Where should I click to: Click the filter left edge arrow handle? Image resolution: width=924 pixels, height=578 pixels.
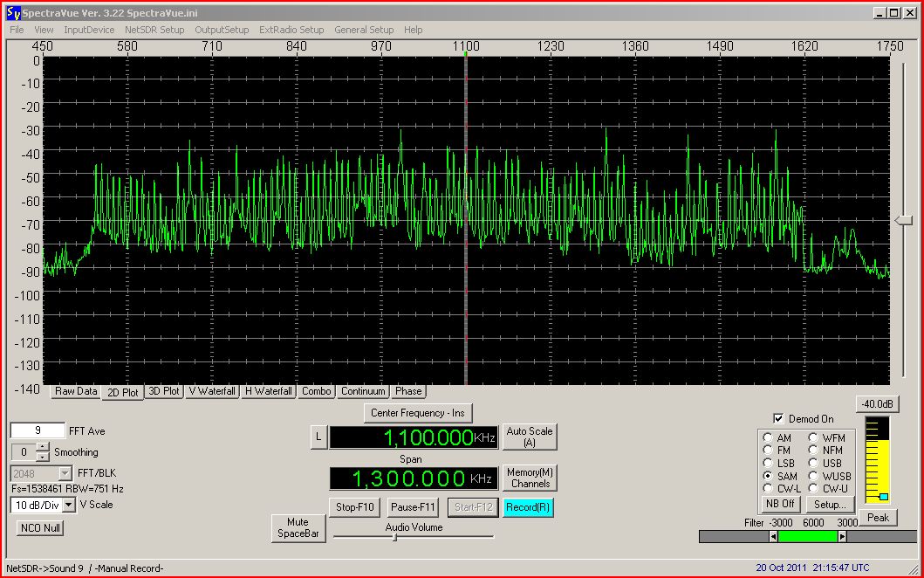pos(772,536)
